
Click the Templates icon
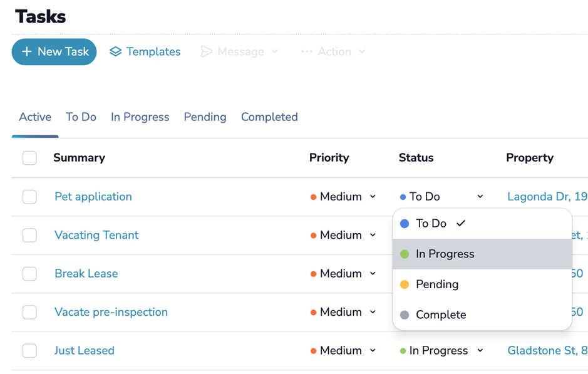pyautogui.click(x=116, y=51)
